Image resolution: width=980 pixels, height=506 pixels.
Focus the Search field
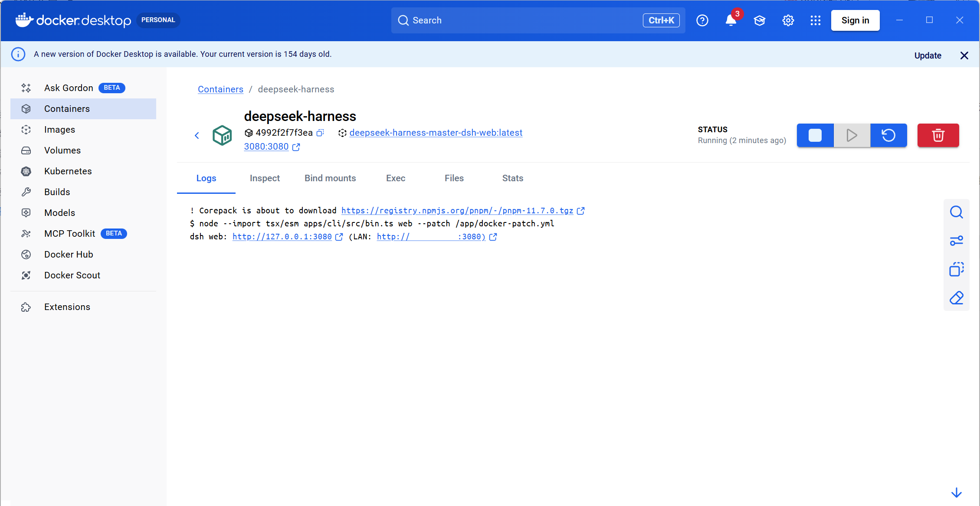pos(538,20)
